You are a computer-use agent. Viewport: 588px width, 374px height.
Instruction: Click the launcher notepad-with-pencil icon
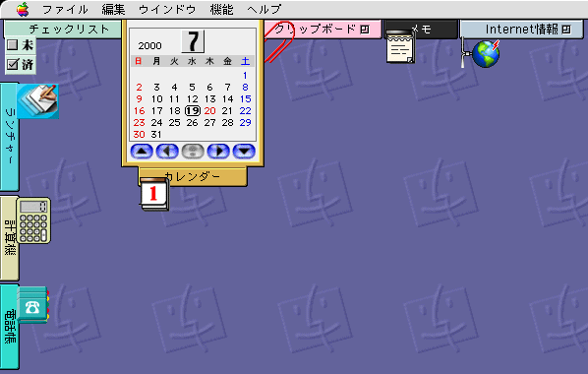tap(38, 101)
